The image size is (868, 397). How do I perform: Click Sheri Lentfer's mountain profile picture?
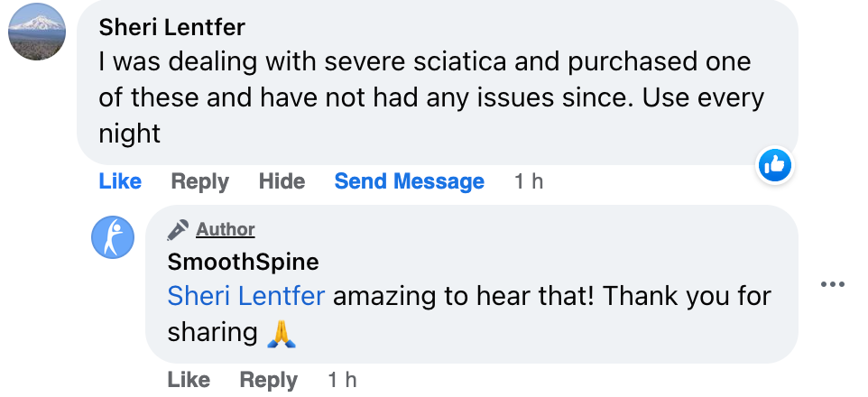(36, 32)
